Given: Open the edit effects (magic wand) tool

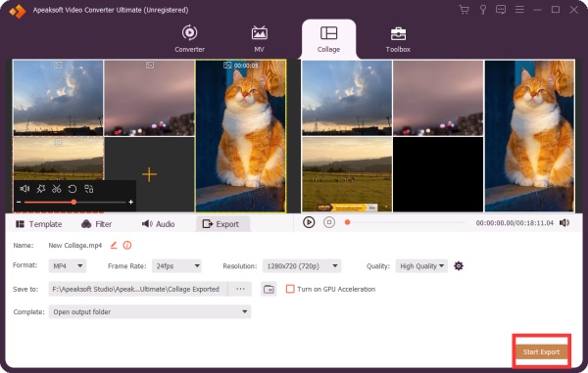Looking at the screenshot, I should click(x=40, y=189).
